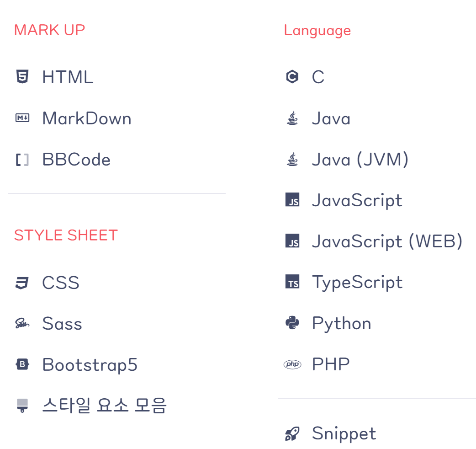Click the JS icon beside JavaScript
The width and height of the screenshot is (476, 449).
coord(292,200)
